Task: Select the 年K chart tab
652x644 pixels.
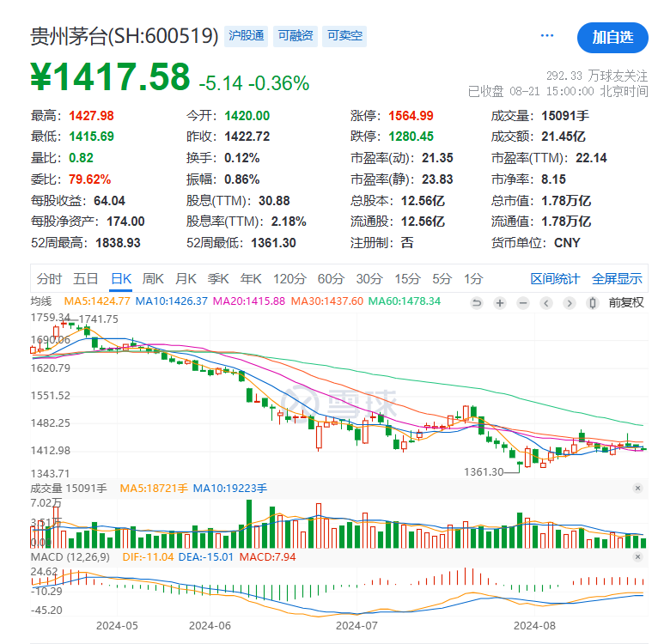Action: 251,278
